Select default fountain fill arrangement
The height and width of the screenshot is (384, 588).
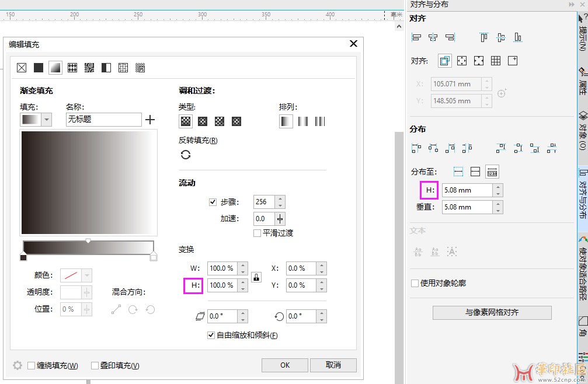(286, 121)
